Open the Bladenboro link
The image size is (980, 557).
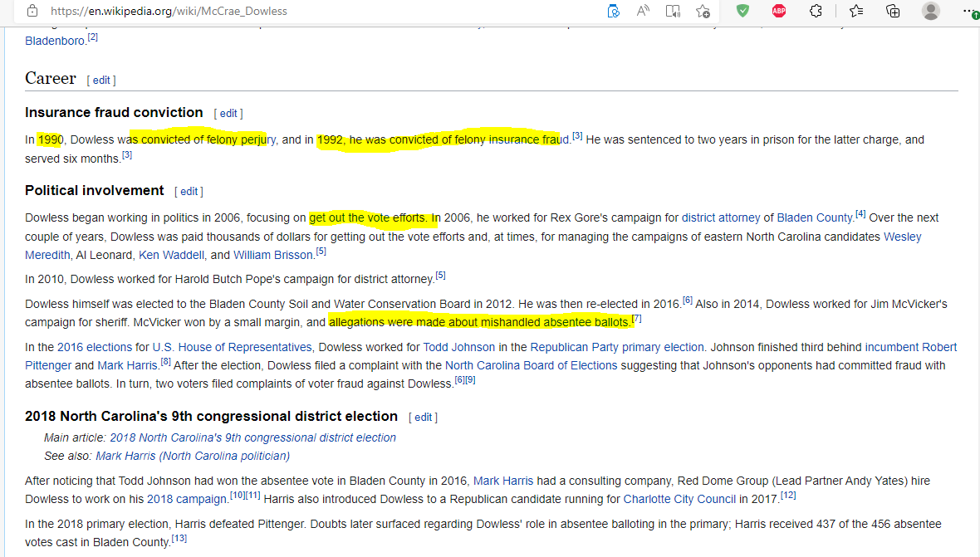[x=55, y=41]
